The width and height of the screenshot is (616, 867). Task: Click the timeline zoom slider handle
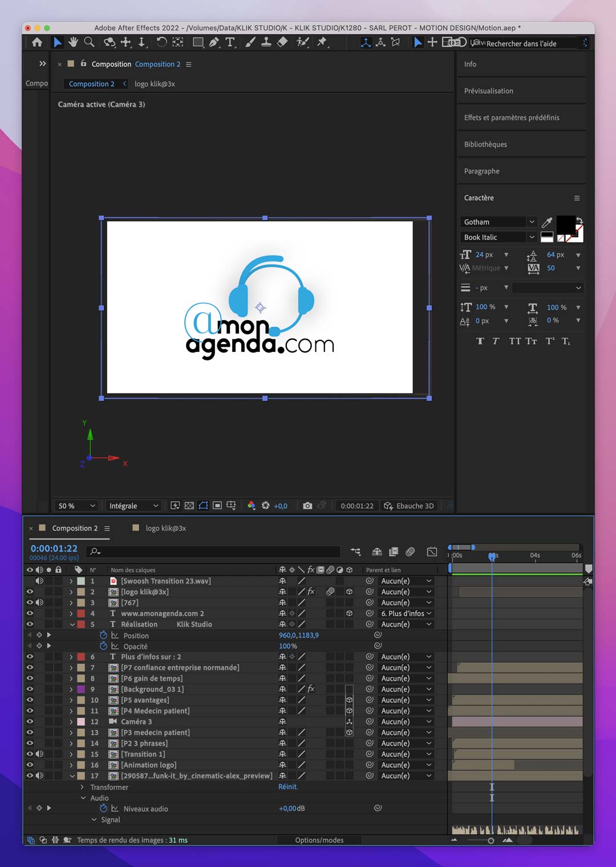[491, 840]
